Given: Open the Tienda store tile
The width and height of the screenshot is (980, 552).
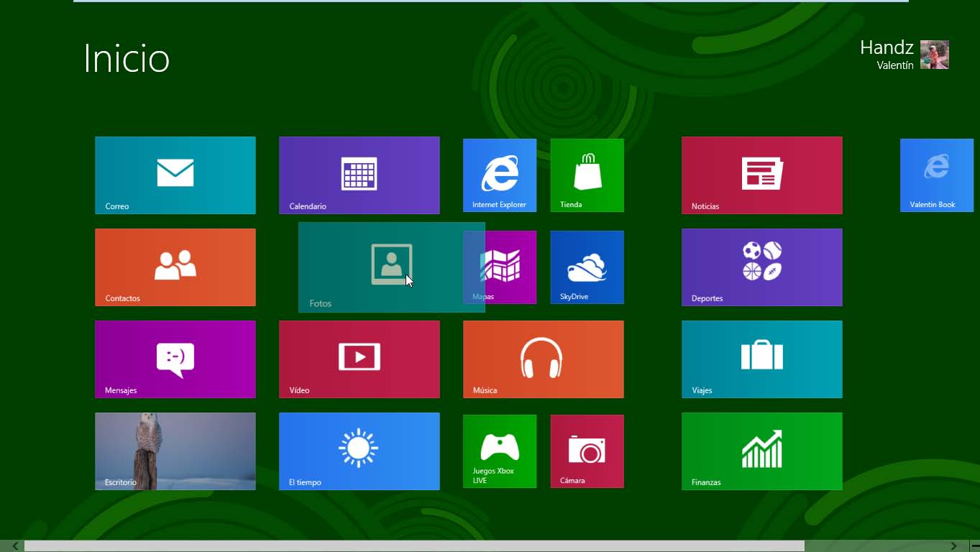Looking at the screenshot, I should [587, 175].
